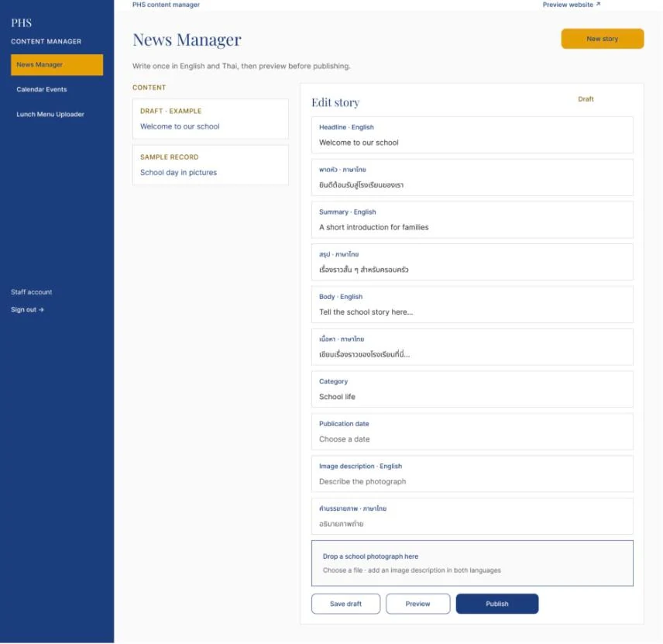Edit the Thai summary field
663x644 pixels.
(472, 262)
